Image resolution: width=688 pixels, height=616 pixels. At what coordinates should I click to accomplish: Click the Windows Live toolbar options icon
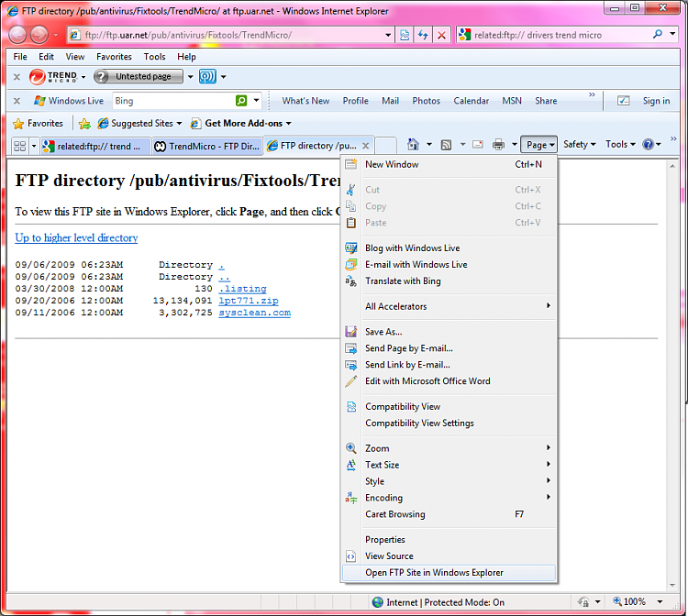[x=623, y=101]
